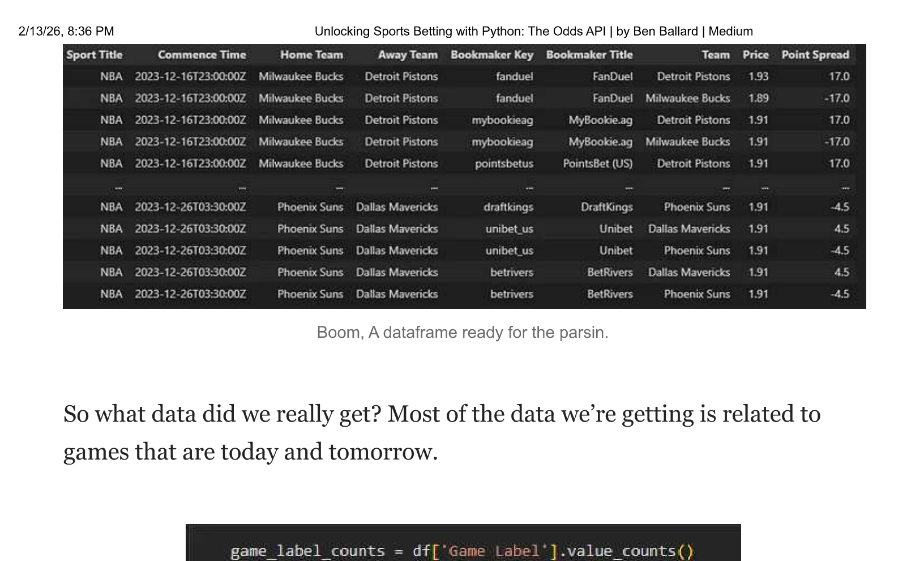The image size is (924, 561).
Task: Select the Bookmaker Title column header
Action: tap(589, 55)
